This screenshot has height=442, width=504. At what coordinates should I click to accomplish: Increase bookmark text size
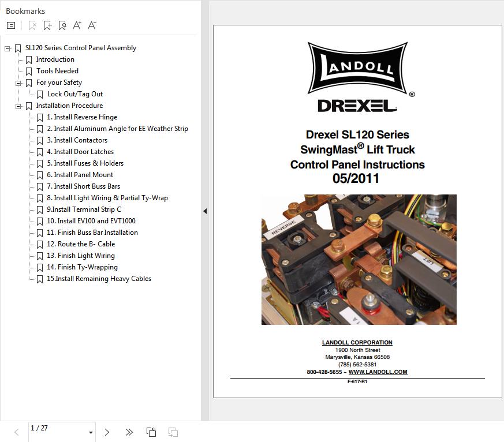click(x=77, y=25)
